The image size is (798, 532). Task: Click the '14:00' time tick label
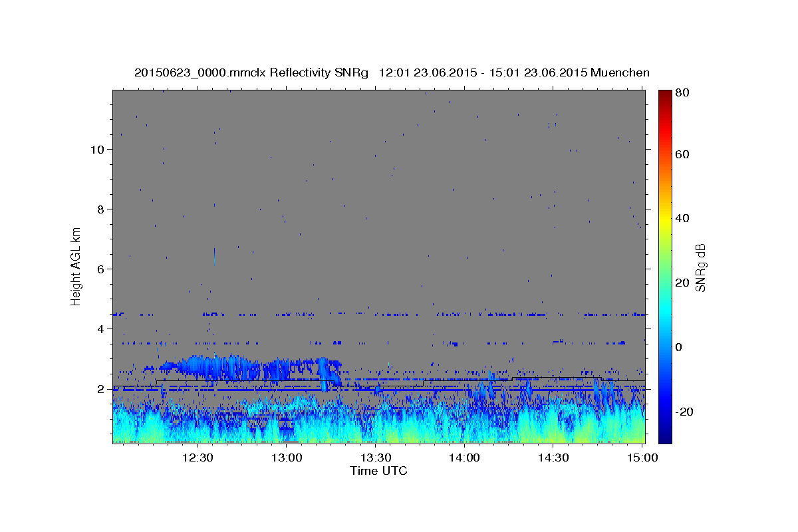(464, 458)
